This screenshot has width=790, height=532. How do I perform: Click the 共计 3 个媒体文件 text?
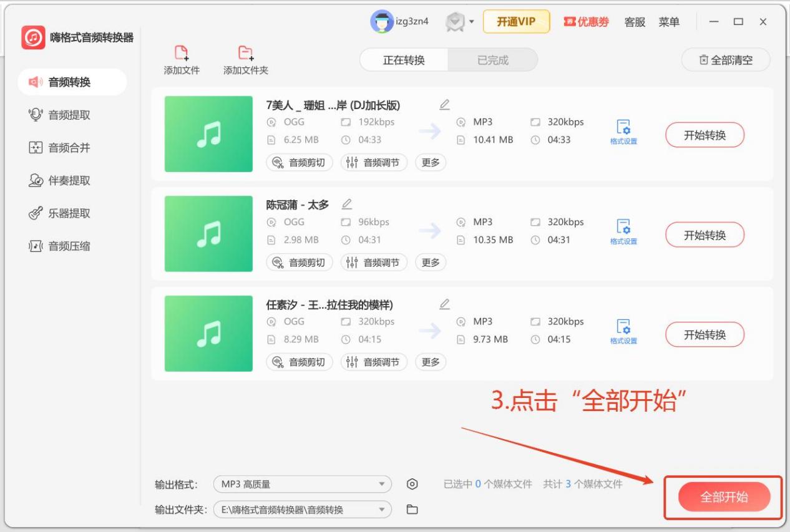click(583, 484)
